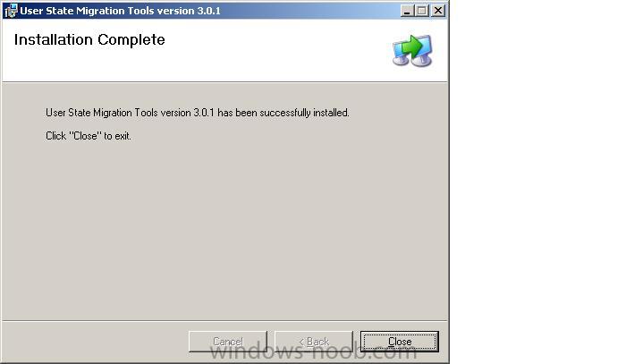Image resolution: width=626 pixels, height=364 pixels.
Task: Click the disabled < Back button
Action: (314, 342)
